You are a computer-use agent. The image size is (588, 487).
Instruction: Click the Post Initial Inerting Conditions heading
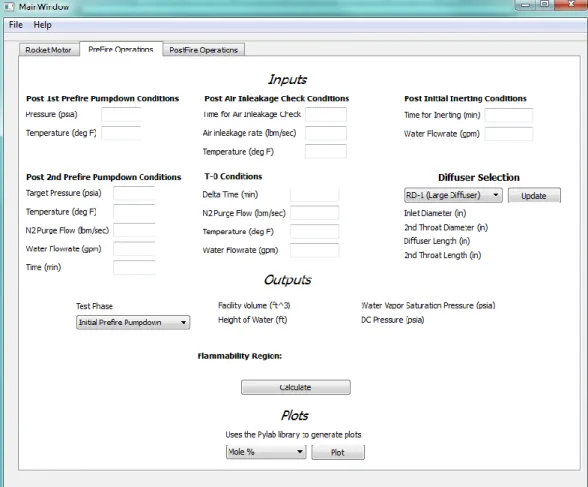click(x=465, y=99)
